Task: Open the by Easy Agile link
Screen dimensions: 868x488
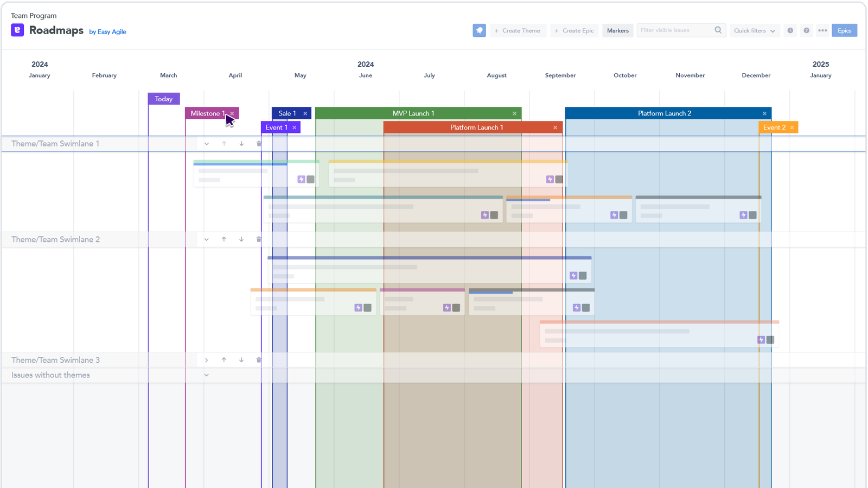Action: click(107, 31)
